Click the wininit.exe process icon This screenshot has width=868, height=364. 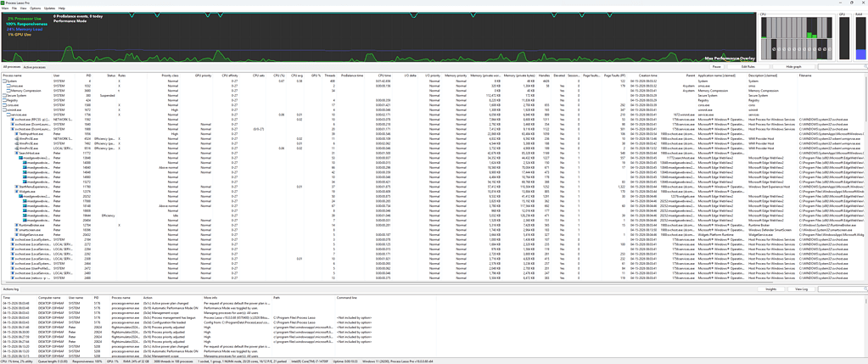pyautogui.click(x=4, y=109)
